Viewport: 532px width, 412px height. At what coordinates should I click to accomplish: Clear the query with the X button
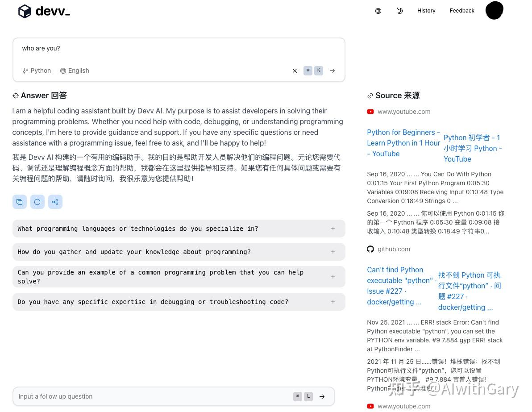pyautogui.click(x=295, y=71)
